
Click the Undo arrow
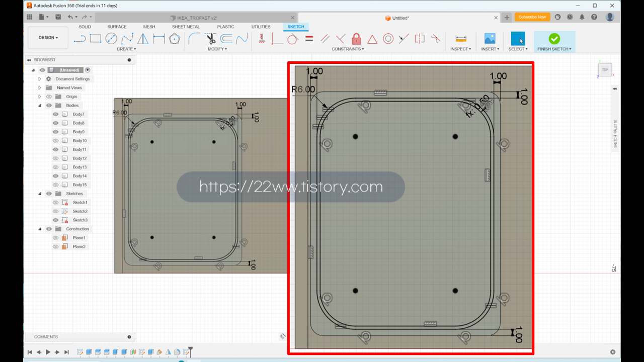pyautogui.click(x=70, y=17)
